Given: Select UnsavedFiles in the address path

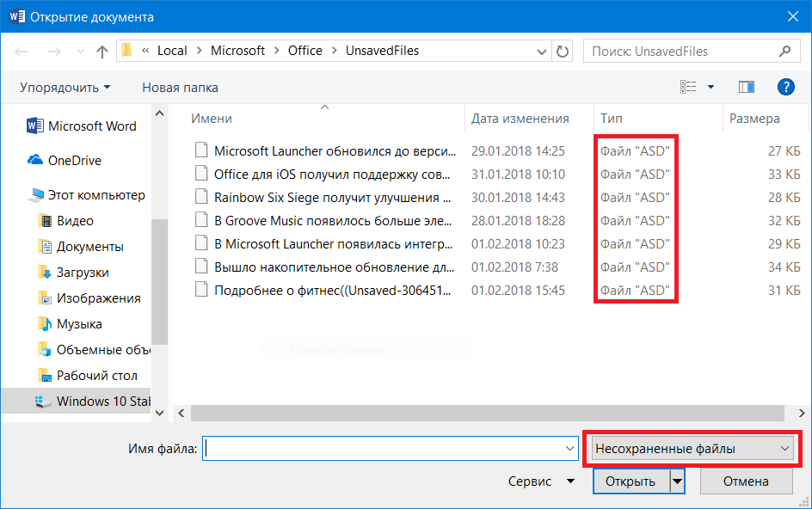Looking at the screenshot, I should (382, 51).
